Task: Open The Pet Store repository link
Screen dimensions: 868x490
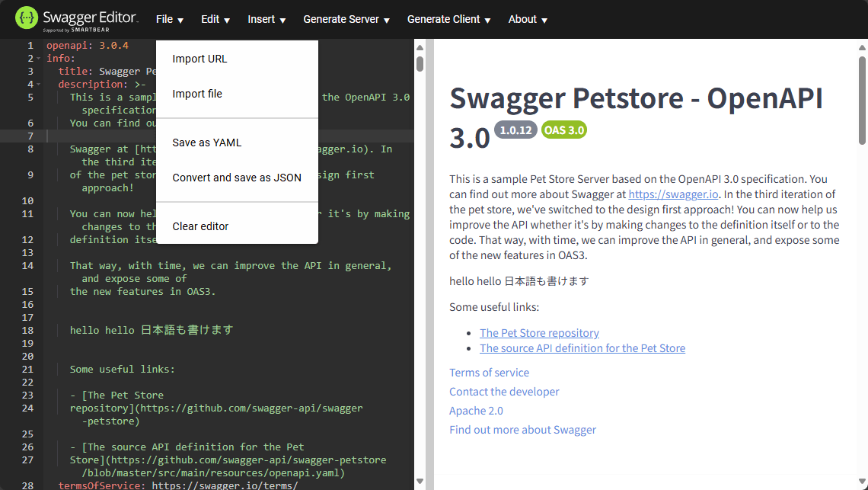Action: point(539,332)
